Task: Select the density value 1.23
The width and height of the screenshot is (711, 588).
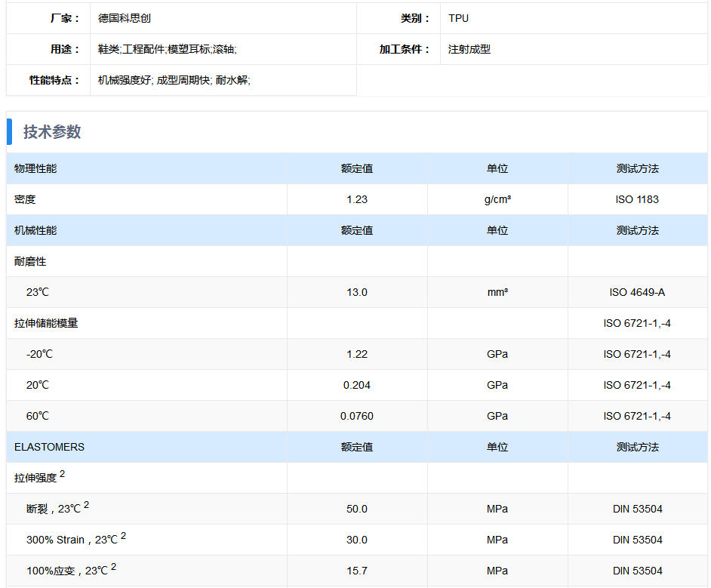Action: pyautogui.click(x=357, y=199)
